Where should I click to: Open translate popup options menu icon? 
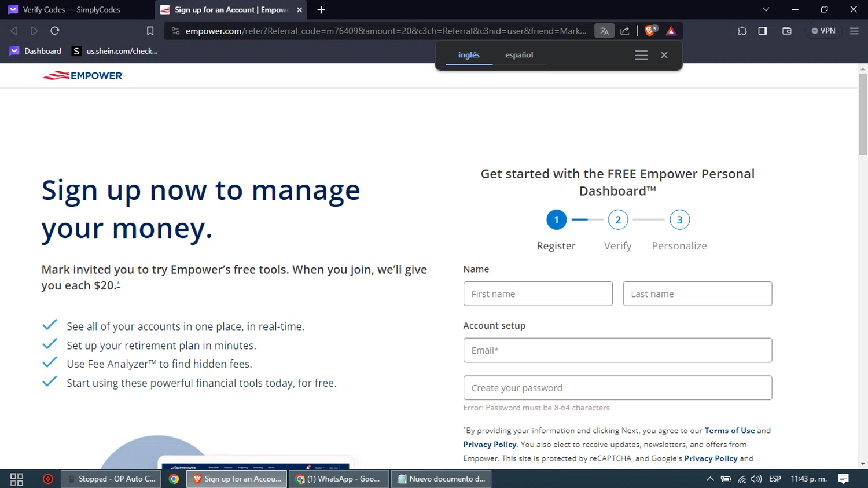point(641,55)
